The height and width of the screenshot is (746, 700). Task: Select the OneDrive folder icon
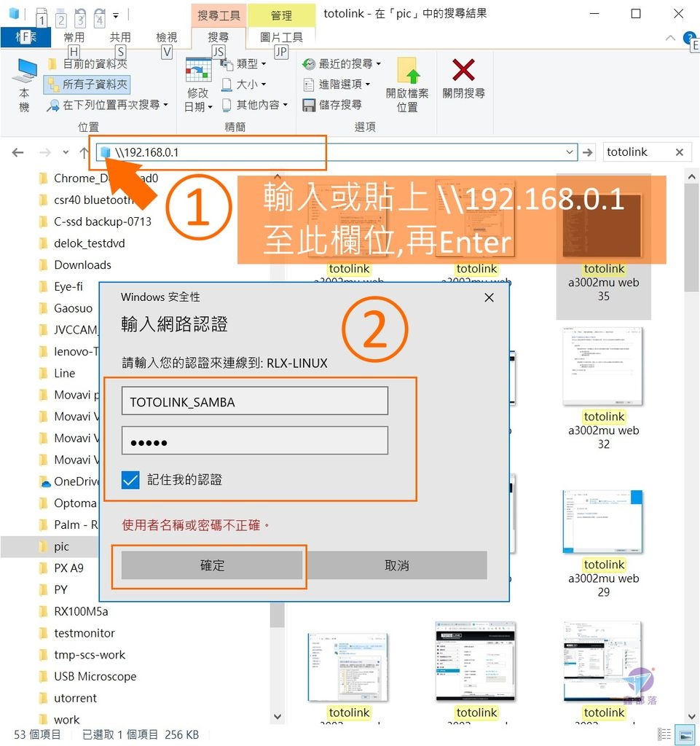click(44, 482)
